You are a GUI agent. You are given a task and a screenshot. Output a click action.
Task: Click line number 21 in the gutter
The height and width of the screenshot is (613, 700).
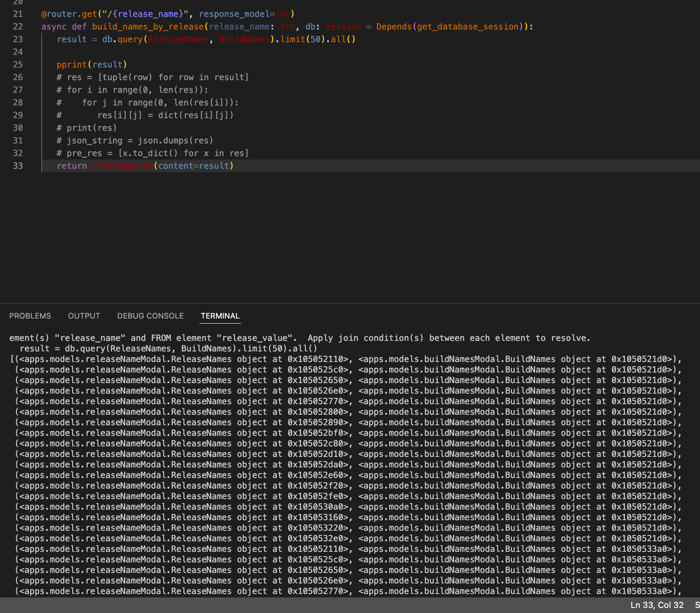pyautogui.click(x=18, y=14)
